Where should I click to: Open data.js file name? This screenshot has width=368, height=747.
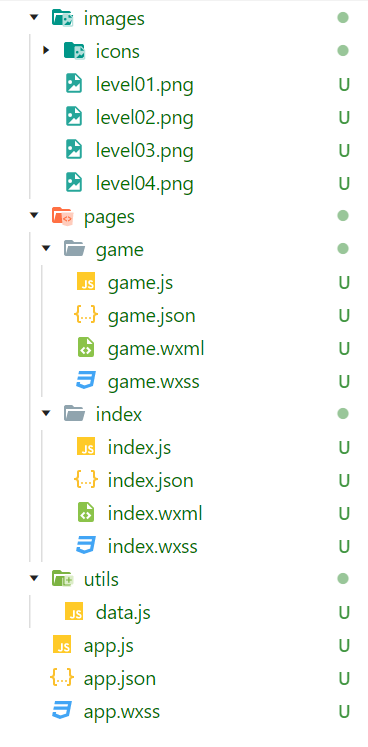coord(123,613)
